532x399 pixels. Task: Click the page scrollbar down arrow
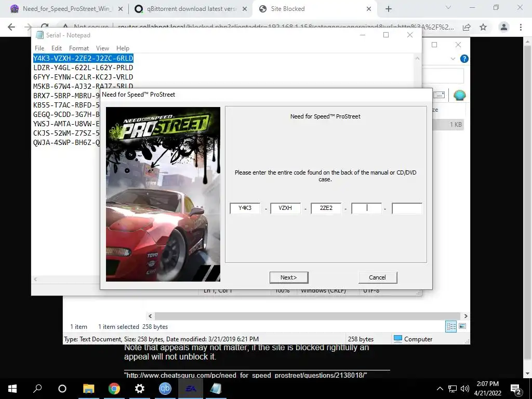click(x=527, y=374)
